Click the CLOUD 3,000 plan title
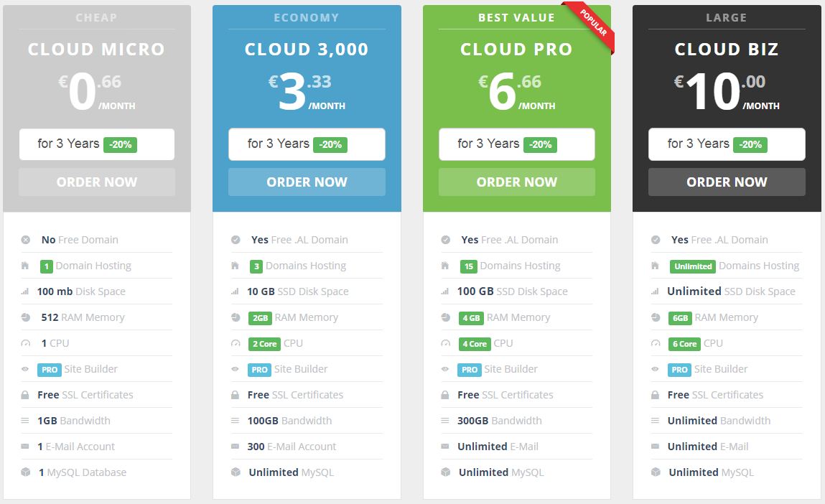Image resolution: width=825 pixels, height=504 pixels. point(306,49)
